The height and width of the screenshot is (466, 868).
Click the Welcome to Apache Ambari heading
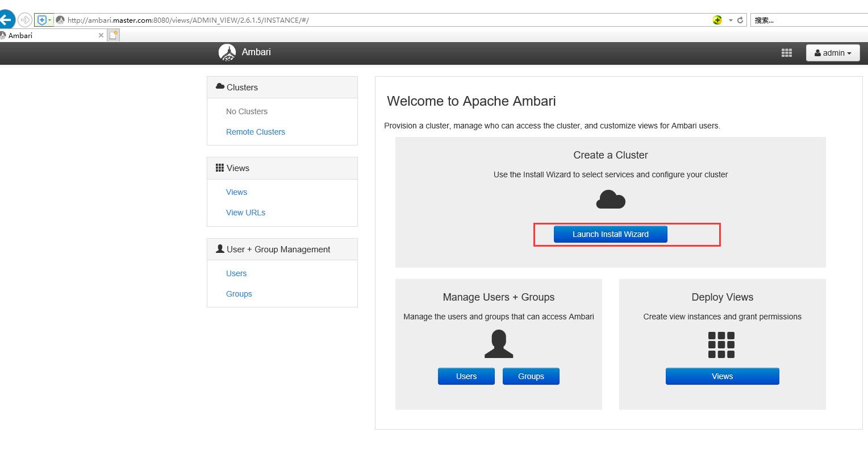(x=471, y=101)
